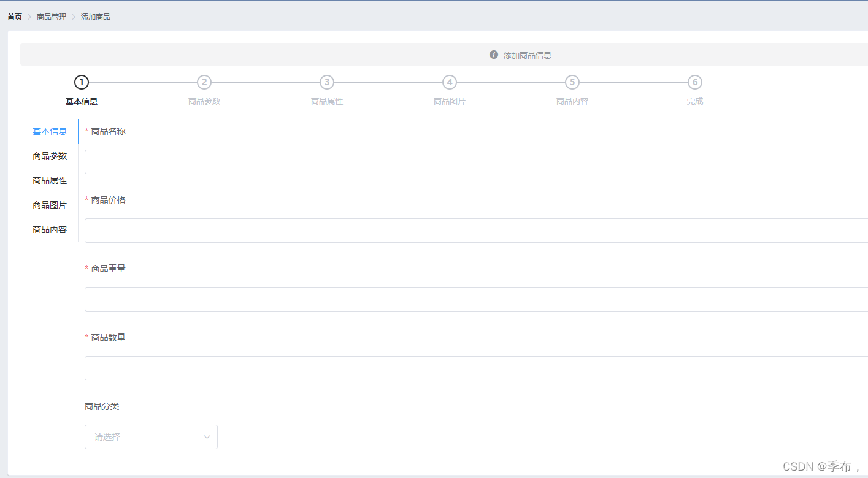
Task: Click the 商品属性 step title under step 3
Action: point(327,101)
